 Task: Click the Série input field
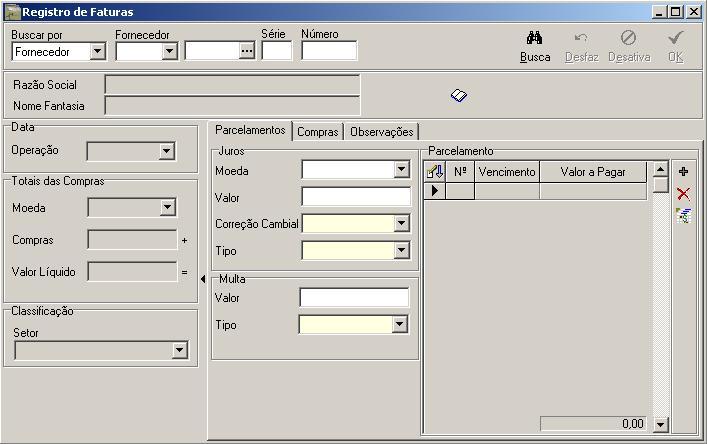point(277,51)
